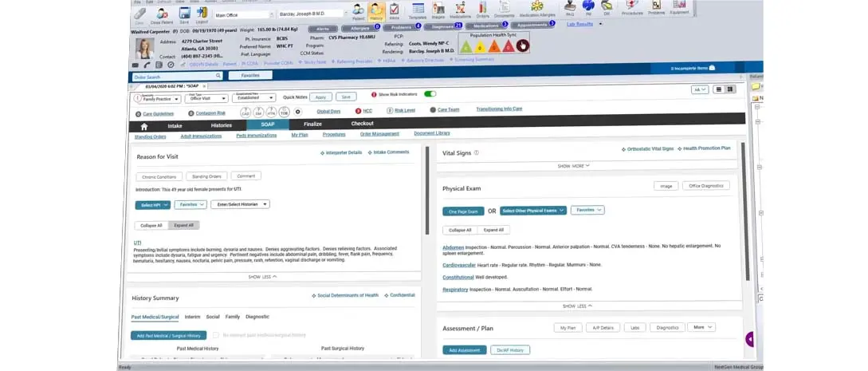Click the Home icon in the navigation bar
The image size is (868, 371).
tap(144, 126)
